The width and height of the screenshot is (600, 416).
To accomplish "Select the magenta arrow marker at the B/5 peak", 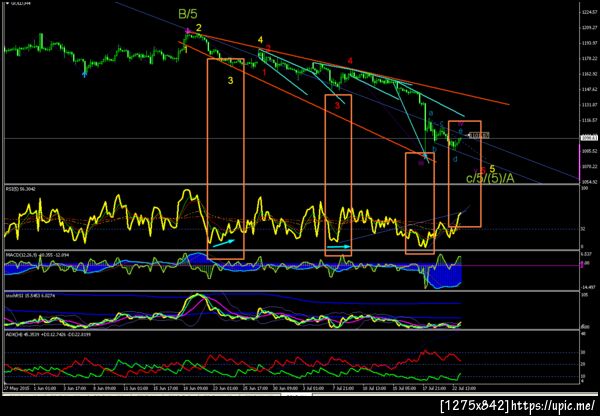I will point(188,31).
